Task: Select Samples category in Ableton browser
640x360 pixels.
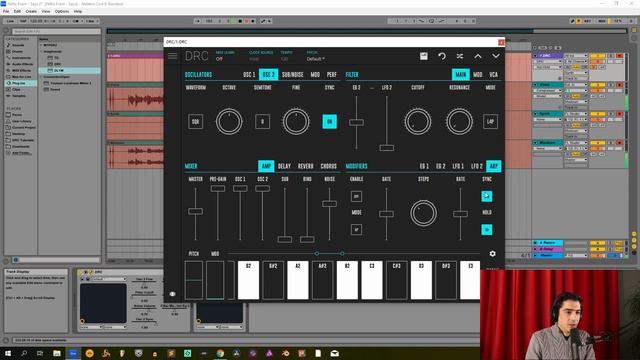Action: click(19, 96)
